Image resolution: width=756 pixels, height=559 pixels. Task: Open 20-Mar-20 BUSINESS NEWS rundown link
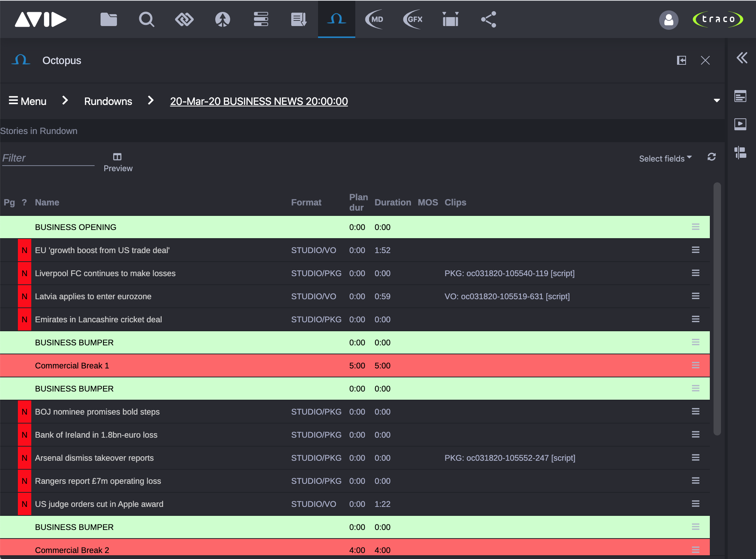coord(259,101)
